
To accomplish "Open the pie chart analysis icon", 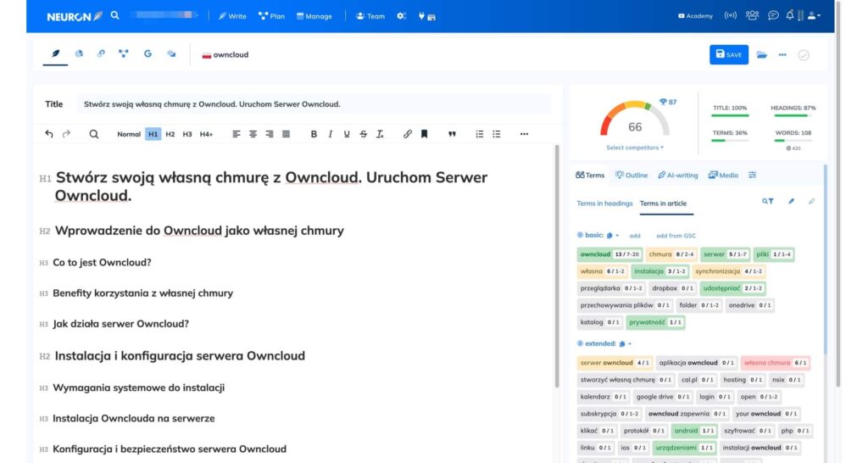I will [79, 53].
